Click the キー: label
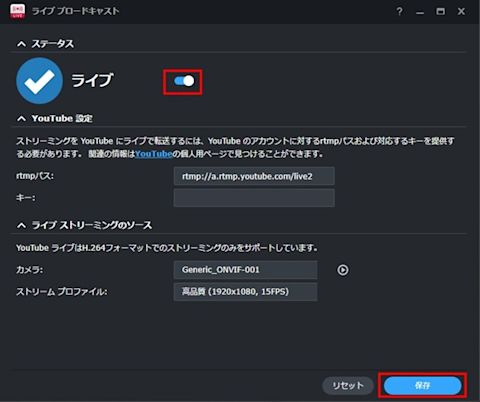The height and width of the screenshot is (402, 480). click(26, 198)
